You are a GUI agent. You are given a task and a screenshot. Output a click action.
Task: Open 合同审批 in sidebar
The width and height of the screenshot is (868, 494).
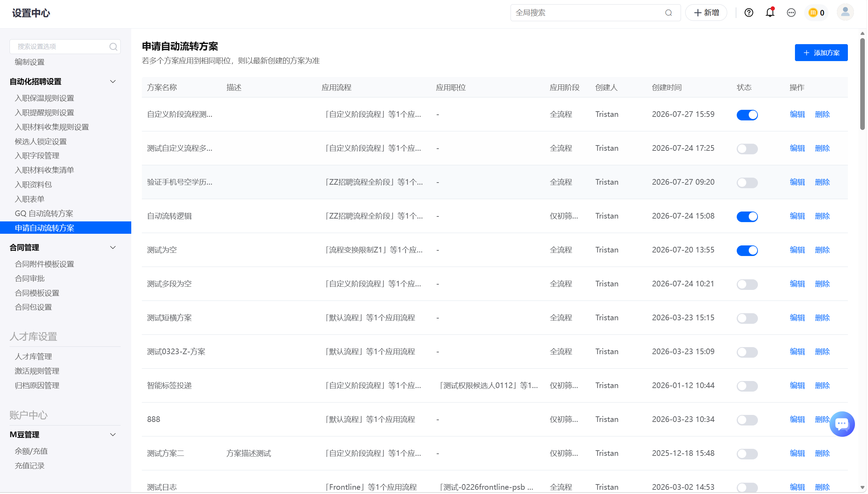point(30,279)
